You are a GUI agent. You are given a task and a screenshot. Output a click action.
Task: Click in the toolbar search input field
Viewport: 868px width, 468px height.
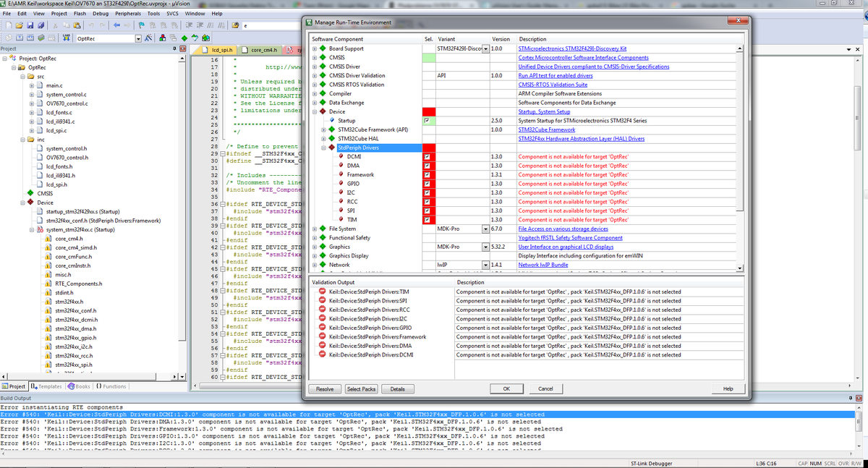pyautogui.click(x=271, y=25)
